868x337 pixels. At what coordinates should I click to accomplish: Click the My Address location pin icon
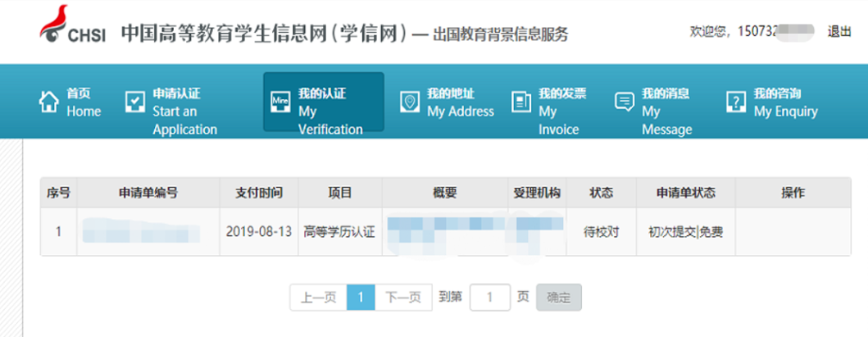pos(409,102)
